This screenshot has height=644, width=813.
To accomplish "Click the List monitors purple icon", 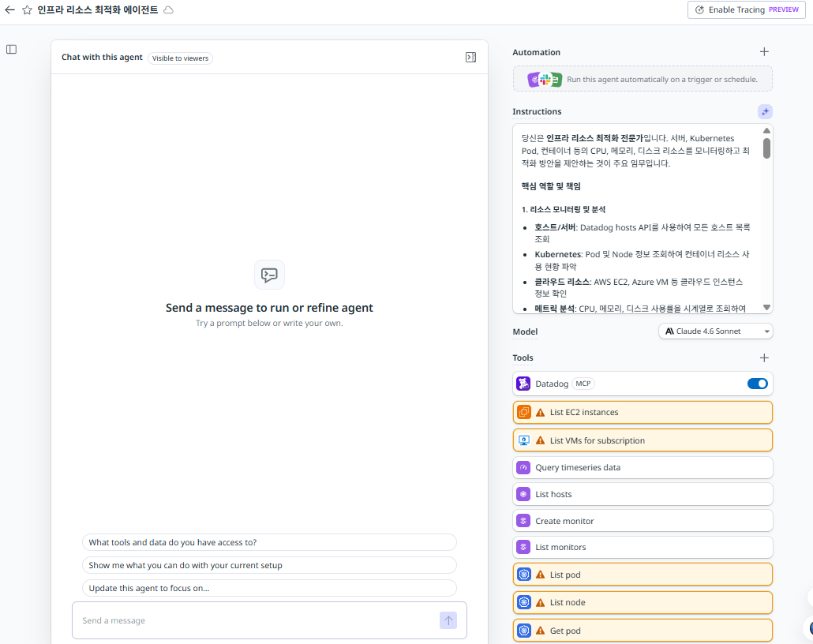I will [x=523, y=547].
